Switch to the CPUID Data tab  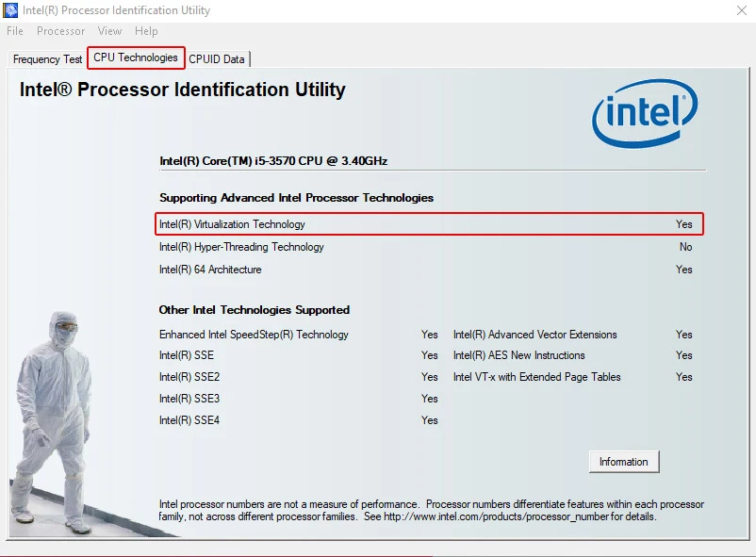(217, 58)
